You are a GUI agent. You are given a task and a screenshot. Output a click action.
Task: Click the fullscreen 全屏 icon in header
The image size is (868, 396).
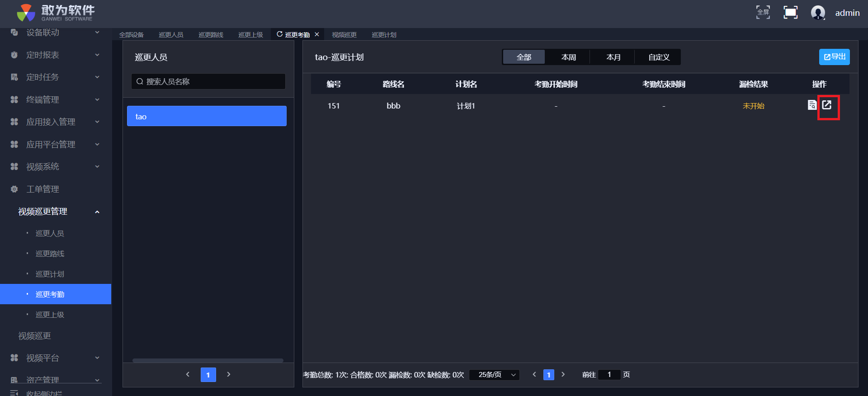[763, 12]
